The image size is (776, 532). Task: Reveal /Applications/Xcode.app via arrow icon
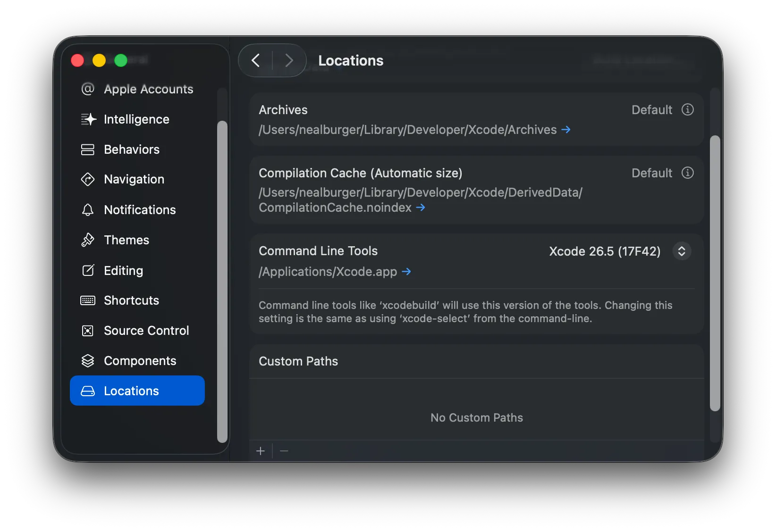pyautogui.click(x=406, y=272)
